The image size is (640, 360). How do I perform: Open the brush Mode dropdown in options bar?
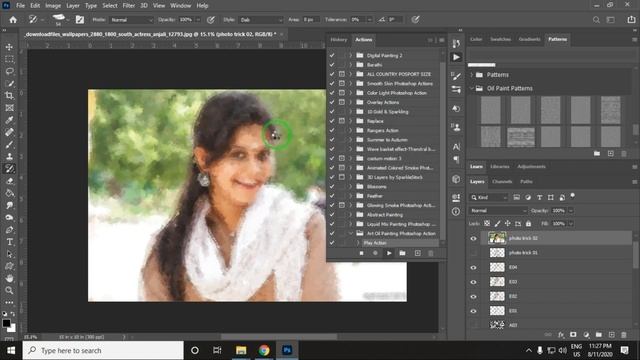pos(131,20)
